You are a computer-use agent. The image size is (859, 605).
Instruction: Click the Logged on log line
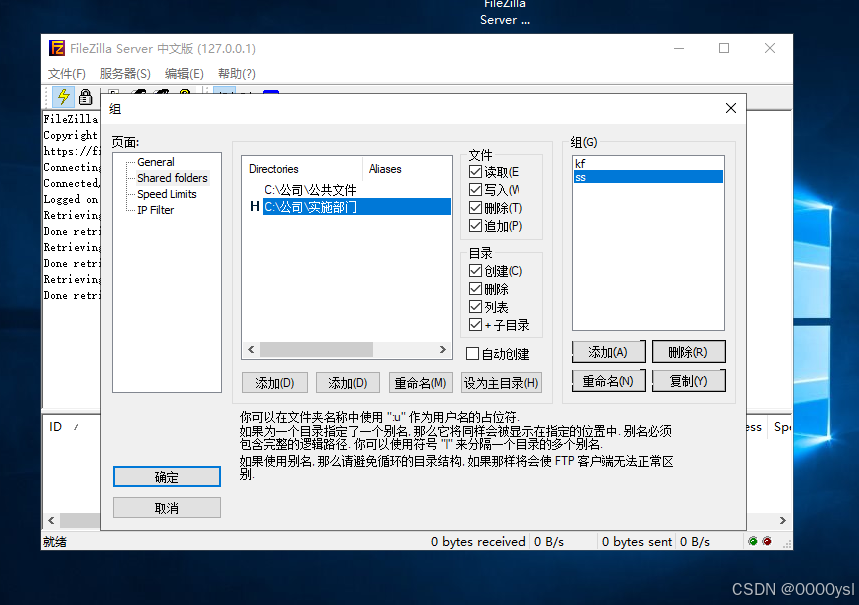pyautogui.click(x=71, y=199)
